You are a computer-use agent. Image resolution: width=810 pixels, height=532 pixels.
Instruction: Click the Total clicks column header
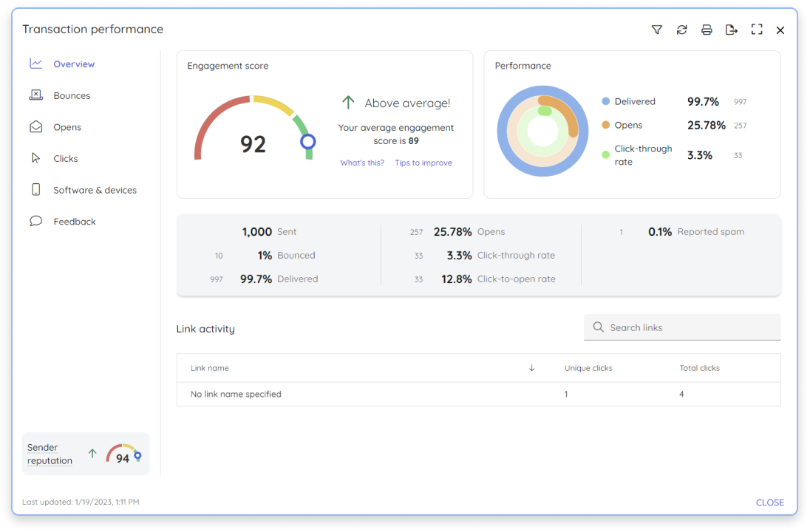coord(699,368)
